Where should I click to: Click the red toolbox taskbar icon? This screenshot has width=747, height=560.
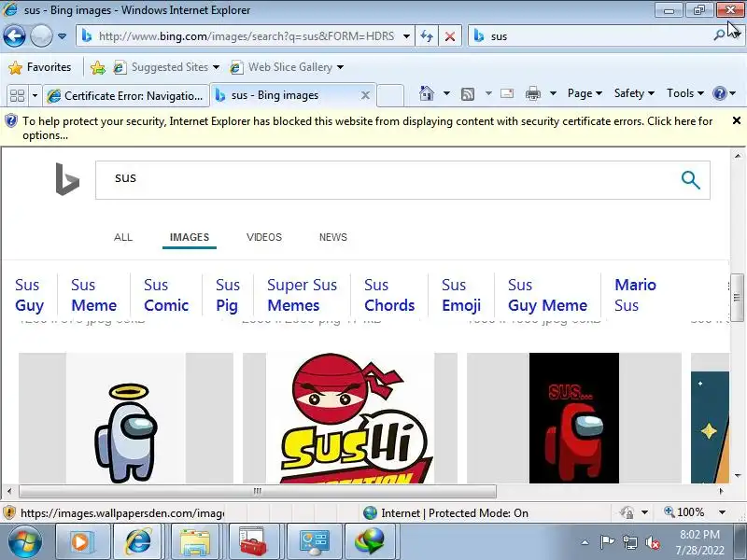[x=252, y=542]
